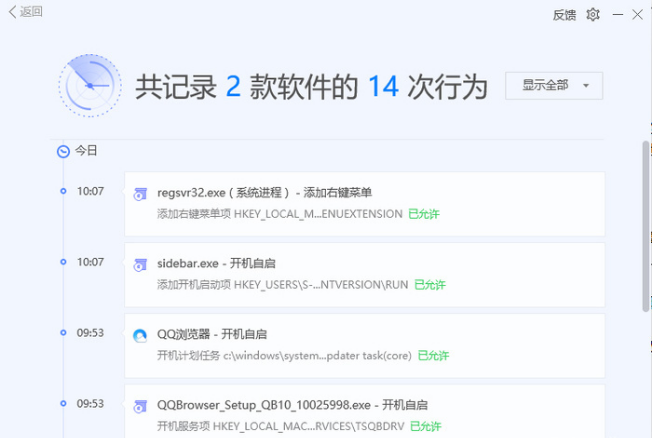Click 已允许 status on the QQBrowser_Setup record
The image size is (653, 438).
coord(425,426)
